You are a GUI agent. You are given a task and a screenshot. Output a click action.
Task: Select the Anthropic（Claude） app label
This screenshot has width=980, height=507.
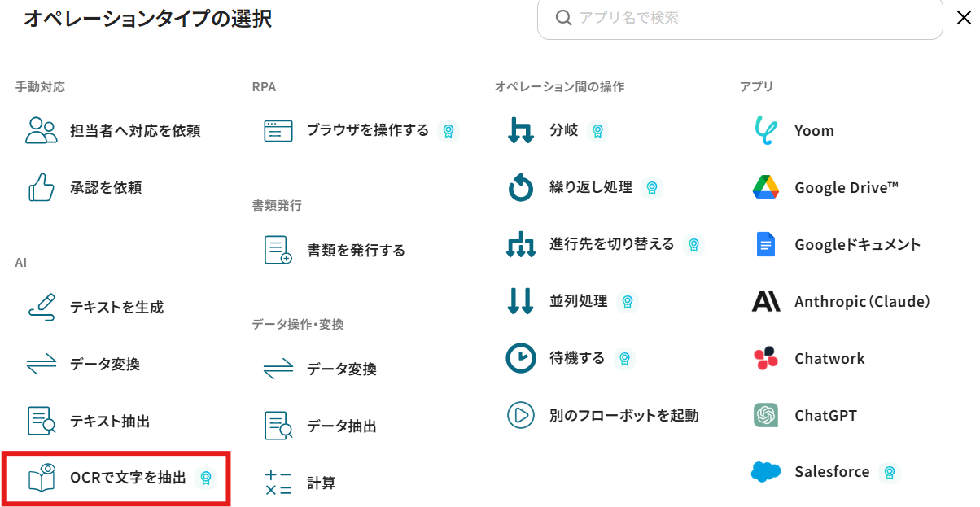pyautogui.click(x=862, y=302)
